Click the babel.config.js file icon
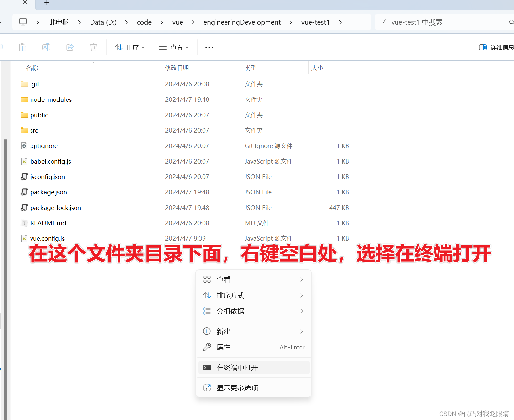The width and height of the screenshot is (514, 420). (x=24, y=161)
